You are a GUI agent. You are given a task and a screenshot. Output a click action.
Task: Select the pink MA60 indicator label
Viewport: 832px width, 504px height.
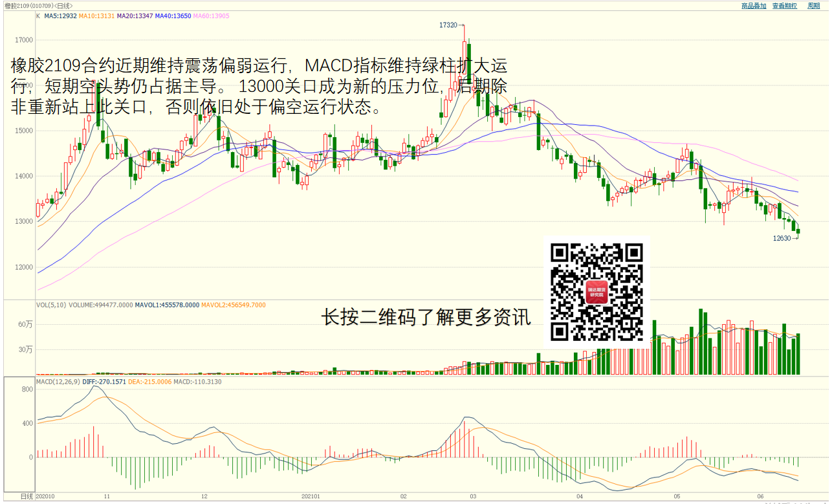[x=211, y=15]
